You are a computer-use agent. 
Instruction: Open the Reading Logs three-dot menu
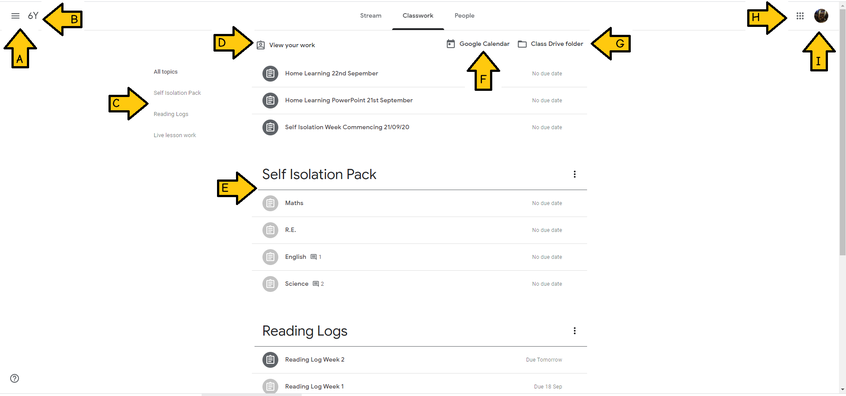[x=575, y=331]
